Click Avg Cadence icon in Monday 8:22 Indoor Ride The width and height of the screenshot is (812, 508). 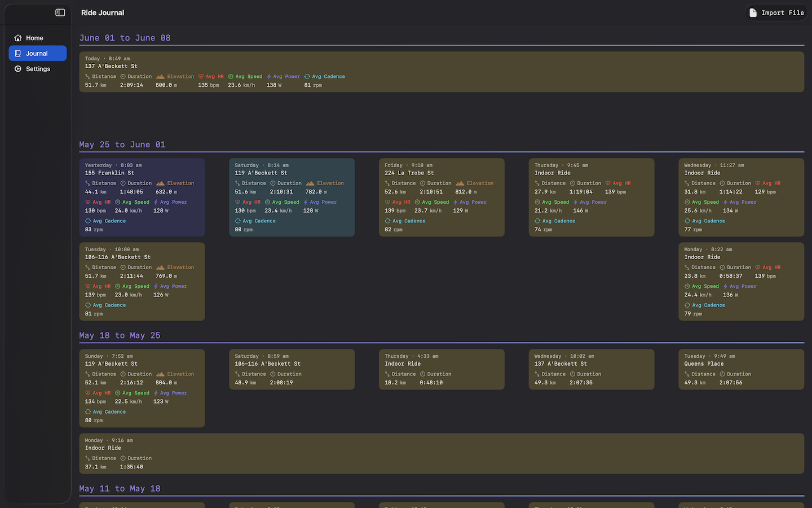pyautogui.click(x=687, y=305)
